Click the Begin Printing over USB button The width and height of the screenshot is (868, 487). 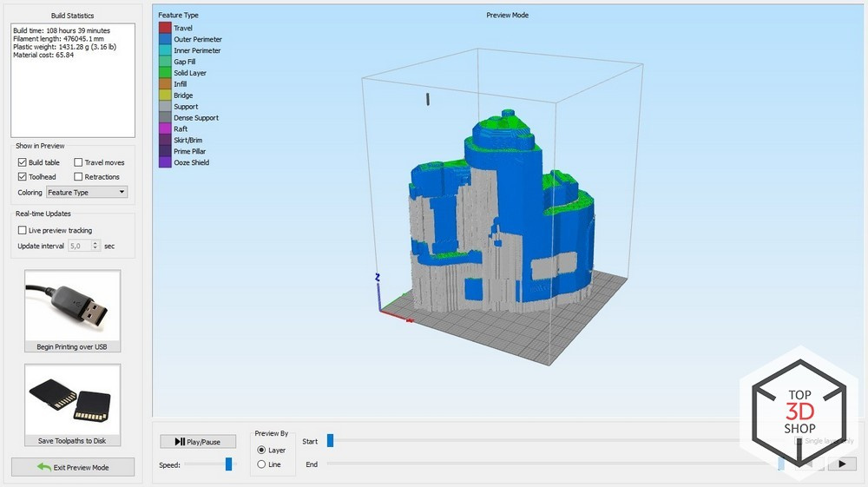click(73, 347)
